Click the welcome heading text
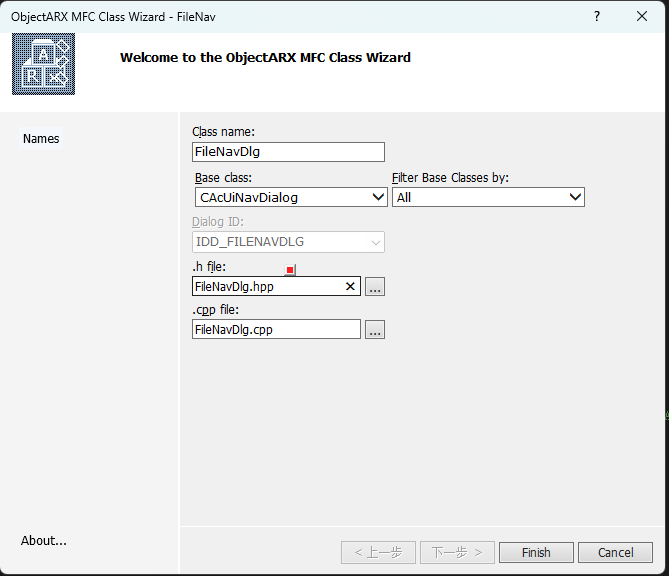Image resolution: width=669 pixels, height=576 pixels. click(x=265, y=57)
